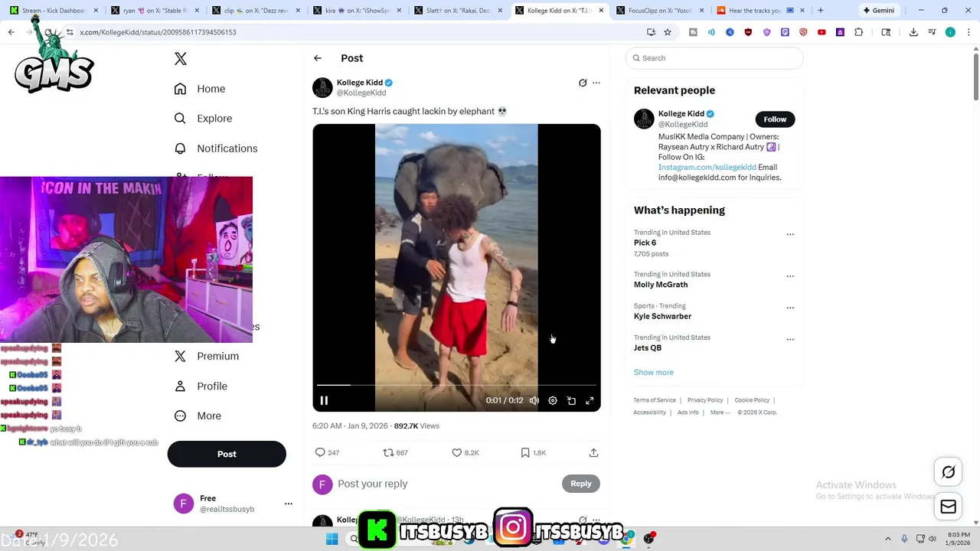
Task: Expand options for Pick 6 trend
Action: point(790,234)
